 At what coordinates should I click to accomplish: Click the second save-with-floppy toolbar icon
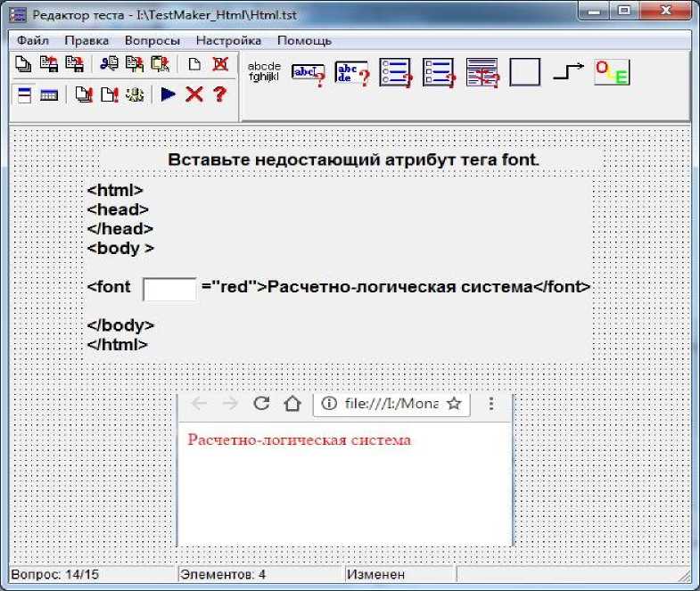tap(75, 64)
